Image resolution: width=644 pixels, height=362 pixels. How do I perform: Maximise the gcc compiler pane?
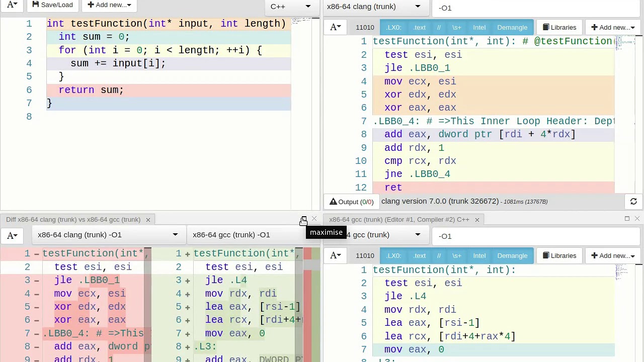click(x=627, y=219)
